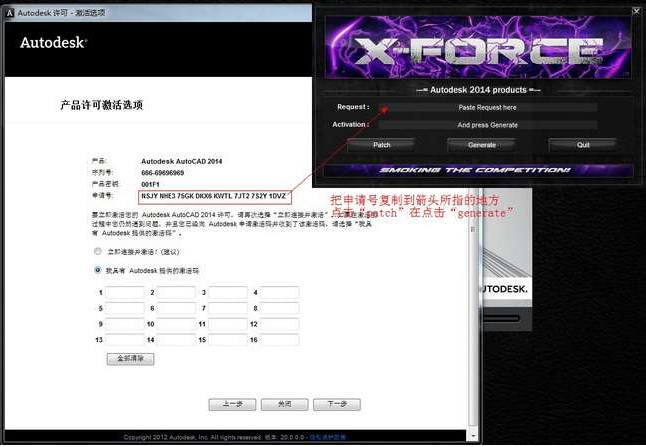This screenshot has height=447, width=646.
Task: Click activation code field 4
Action: pyautogui.click(x=279, y=292)
